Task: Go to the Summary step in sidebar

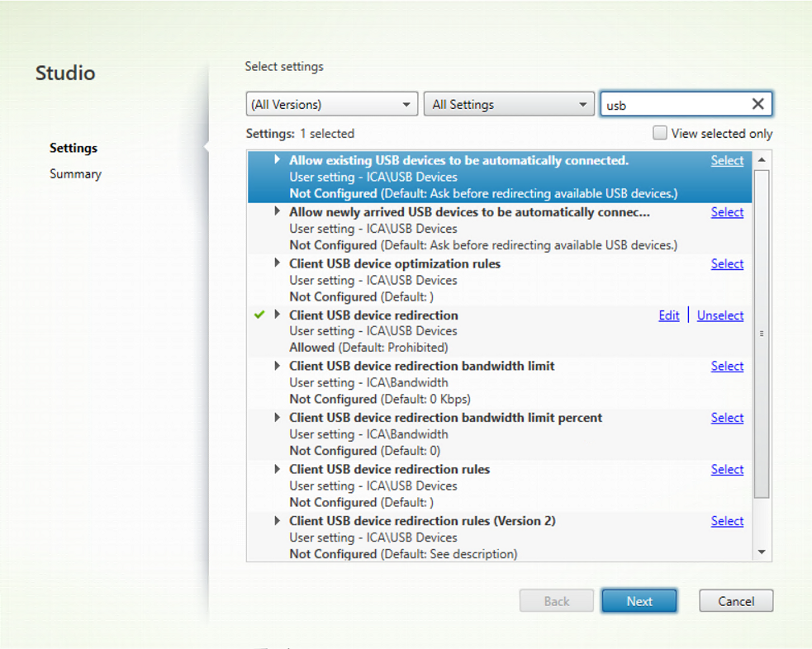Action: [x=75, y=174]
